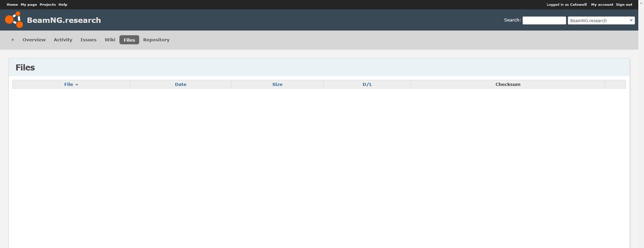The width and height of the screenshot is (644, 248).
Task: Click the Catswell user link
Action: 578,5
